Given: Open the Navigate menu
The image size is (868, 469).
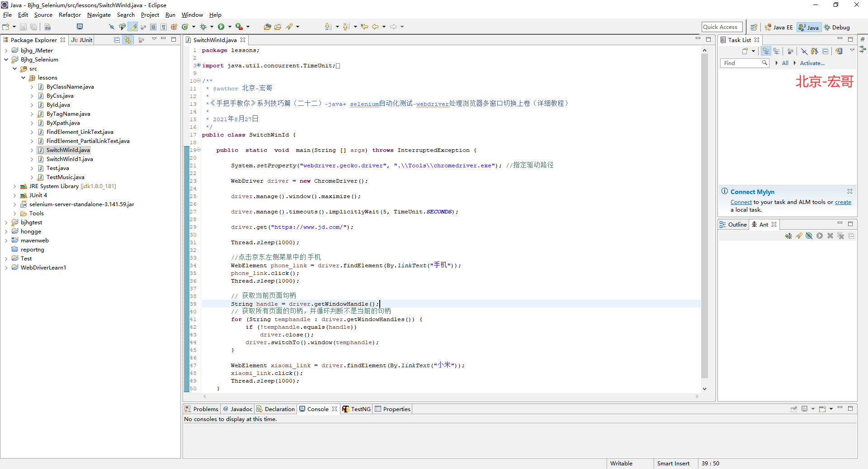Looking at the screenshot, I should coord(99,15).
